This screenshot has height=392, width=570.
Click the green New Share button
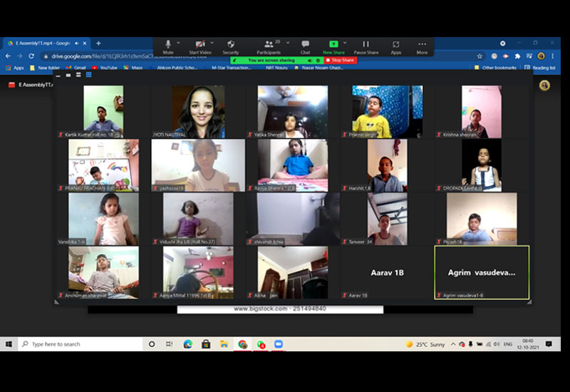tap(333, 47)
